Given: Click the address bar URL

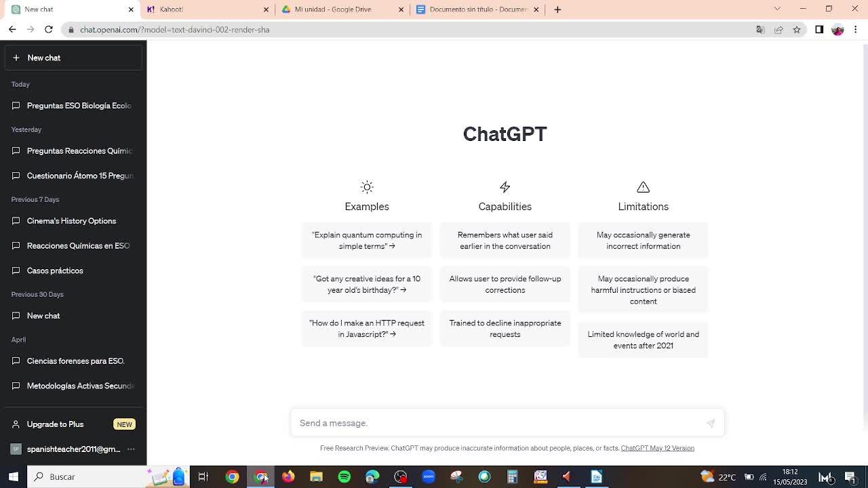Looking at the screenshot, I should [x=175, y=30].
